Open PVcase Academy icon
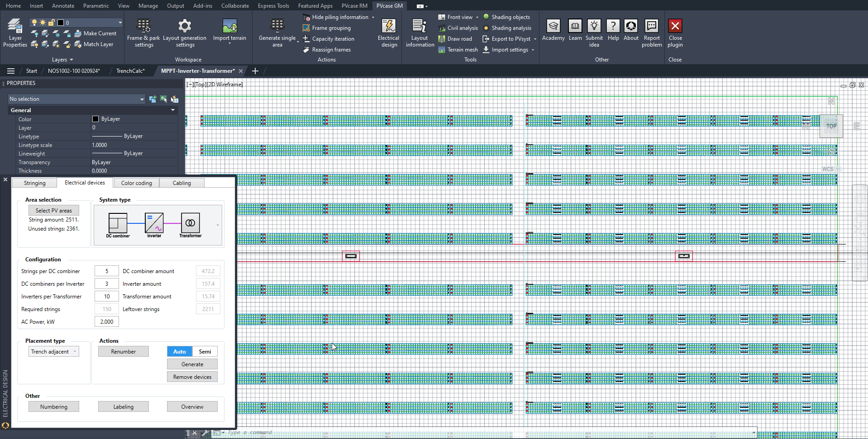This screenshot has height=439, width=868. click(x=553, y=26)
